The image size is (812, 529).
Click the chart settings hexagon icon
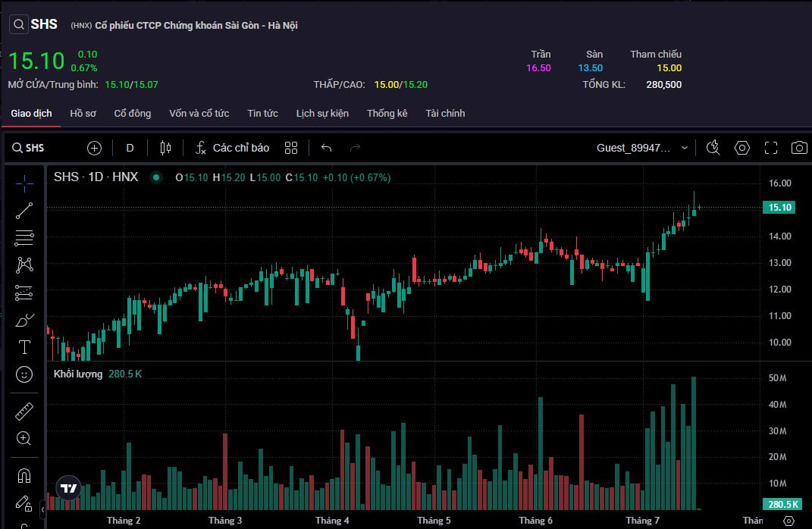(742, 148)
